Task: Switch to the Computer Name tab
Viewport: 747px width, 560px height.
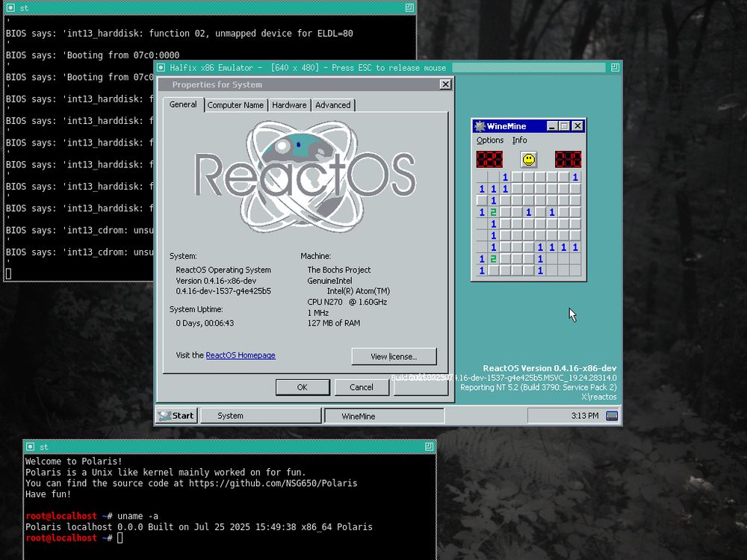Action: point(235,105)
